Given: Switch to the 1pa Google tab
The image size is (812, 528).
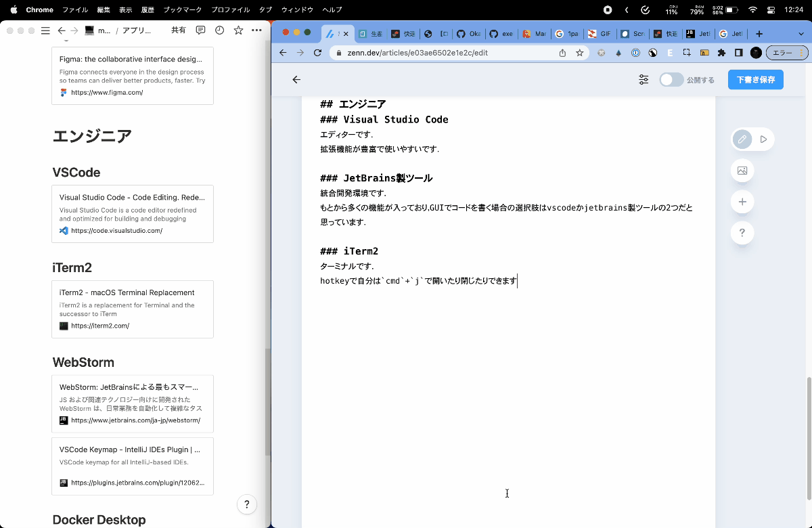Looking at the screenshot, I should click(568, 34).
